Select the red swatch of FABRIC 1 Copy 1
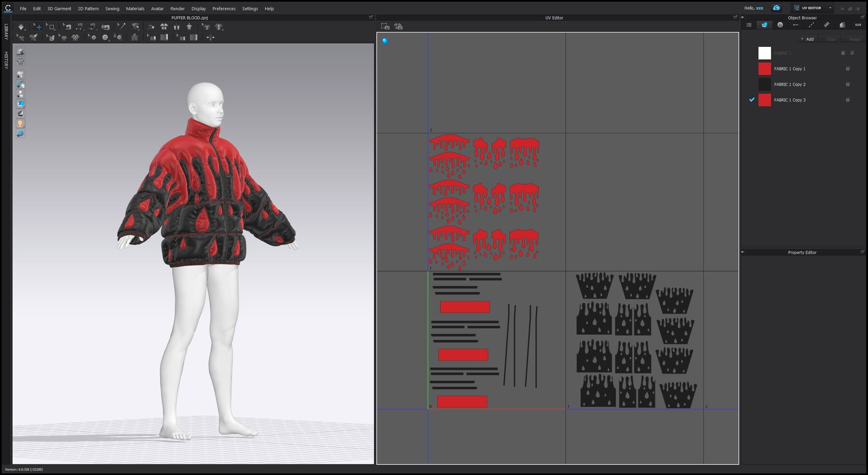Screen dimensions: 868x475 click(764, 69)
